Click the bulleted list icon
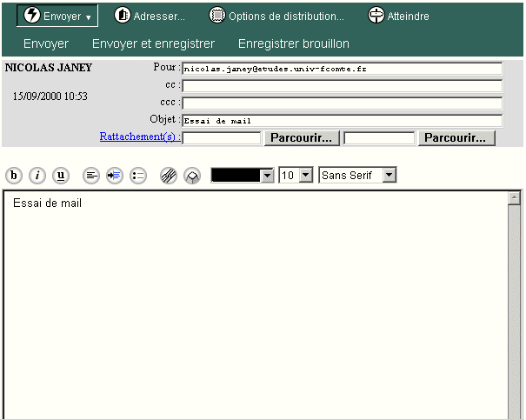Viewport: 526px width, 420px height. [138, 176]
